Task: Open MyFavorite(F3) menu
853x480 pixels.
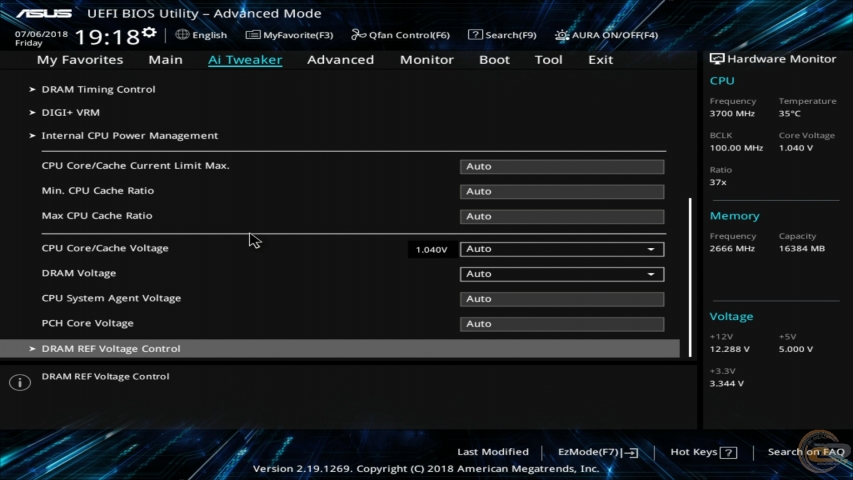Action: pyautogui.click(x=289, y=35)
